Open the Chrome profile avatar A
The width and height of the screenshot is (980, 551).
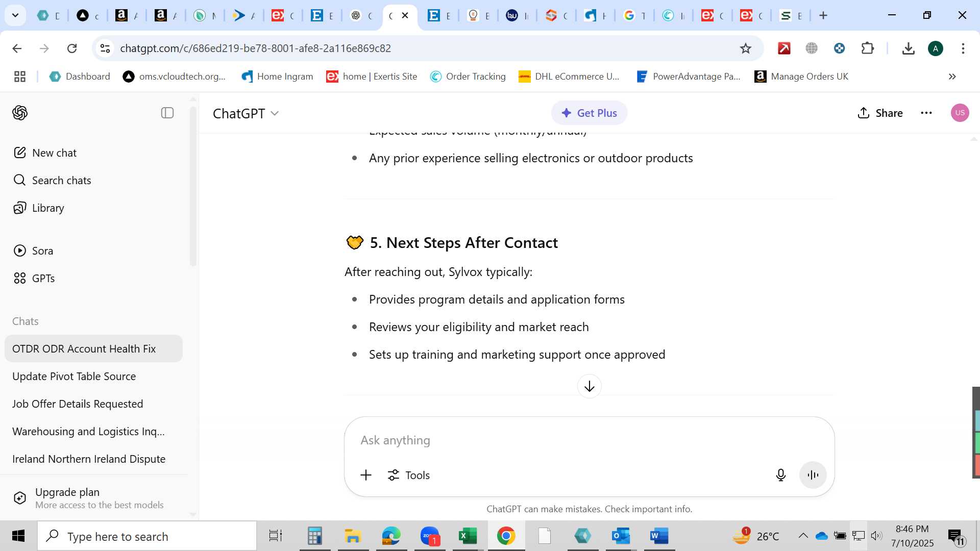936,48
